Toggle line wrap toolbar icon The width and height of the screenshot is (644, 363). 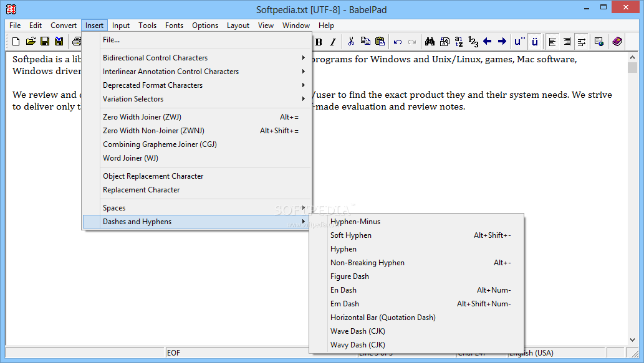[582, 42]
